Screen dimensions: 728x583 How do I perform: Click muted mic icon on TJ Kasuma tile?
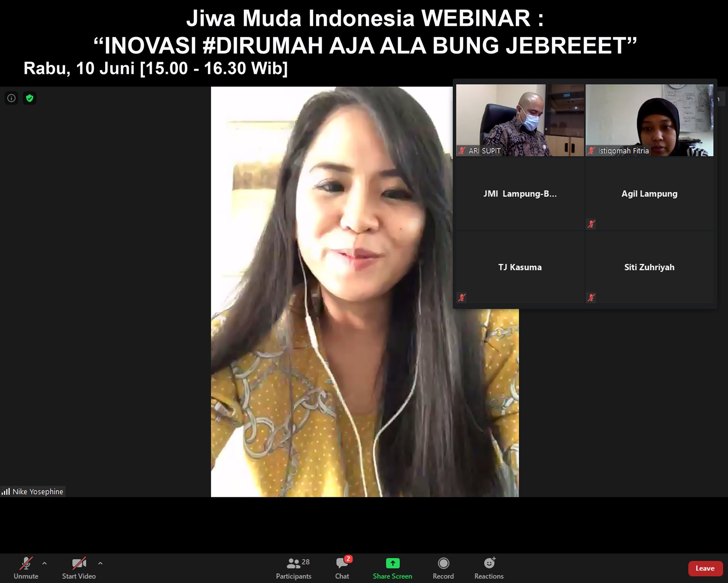[462, 297]
